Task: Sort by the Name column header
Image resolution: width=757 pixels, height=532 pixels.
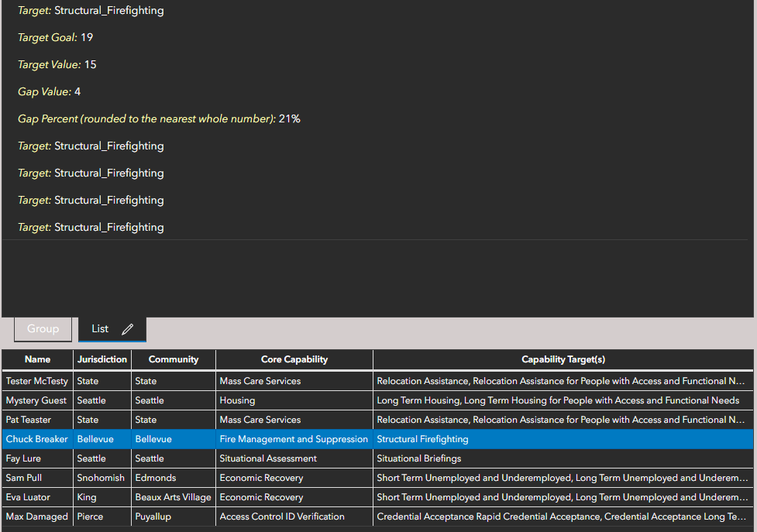Action: click(36, 359)
